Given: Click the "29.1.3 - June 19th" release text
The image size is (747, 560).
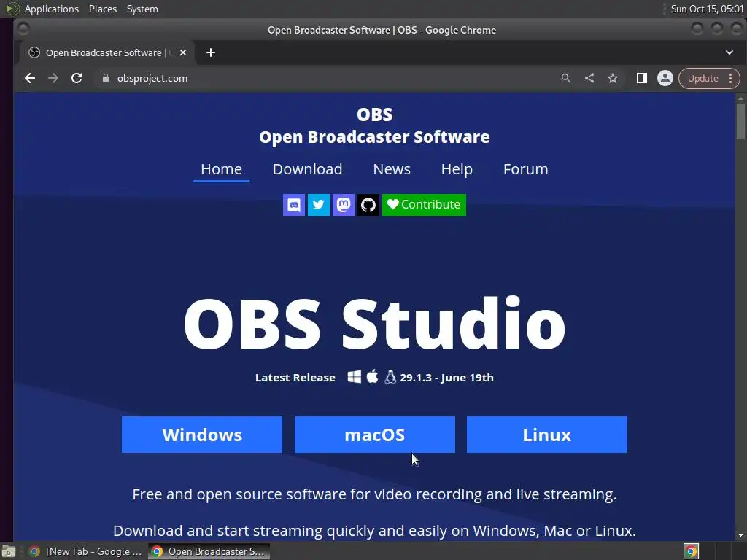Looking at the screenshot, I should tap(446, 378).
